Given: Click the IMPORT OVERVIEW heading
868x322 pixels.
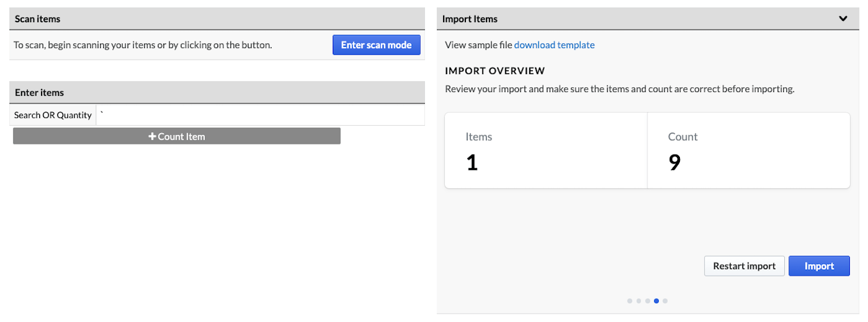Looking at the screenshot, I should tap(495, 70).
